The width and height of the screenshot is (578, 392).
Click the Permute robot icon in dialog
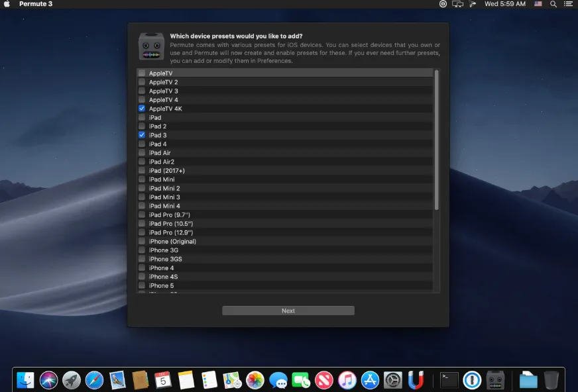[152, 46]
